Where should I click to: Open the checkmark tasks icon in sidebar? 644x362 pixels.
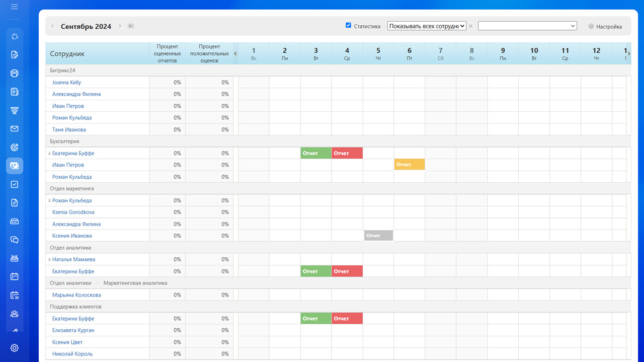pyautogui.click(x=14, y=184)
